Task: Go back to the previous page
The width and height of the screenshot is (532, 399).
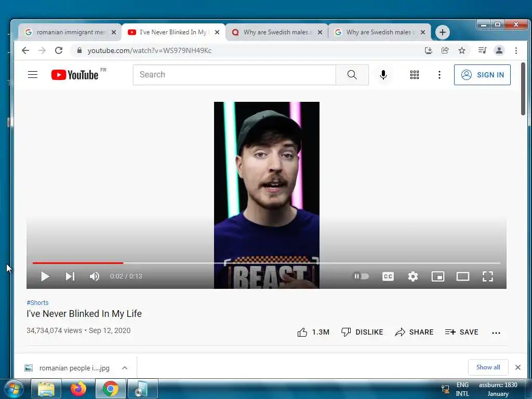Action: [x=25, y=50]
